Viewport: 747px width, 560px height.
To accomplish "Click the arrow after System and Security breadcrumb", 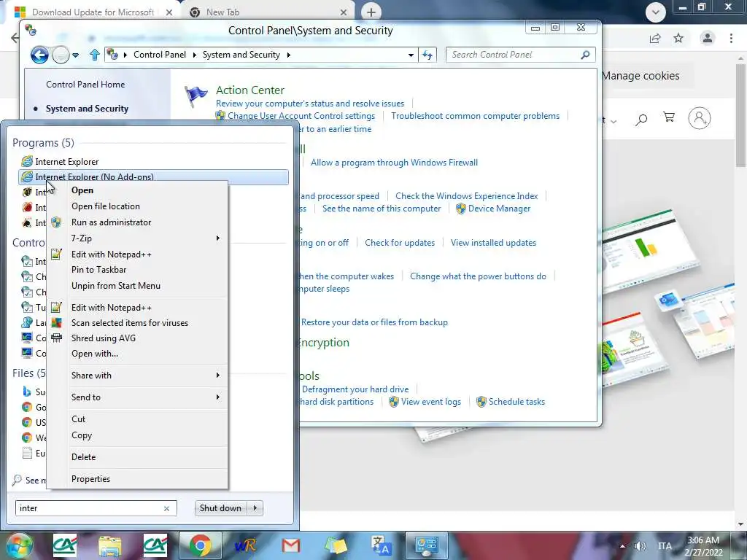I will (x=289, y=55).
